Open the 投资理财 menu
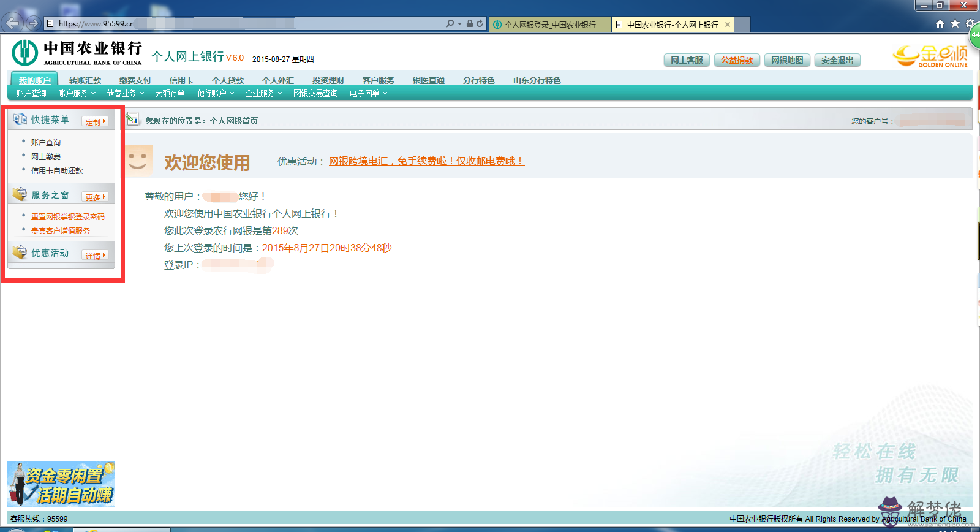 (328, 80)
